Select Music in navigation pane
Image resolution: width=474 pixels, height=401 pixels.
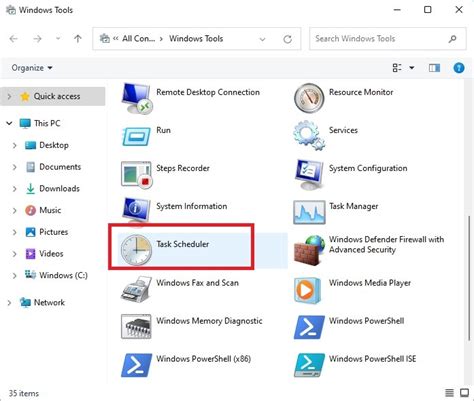point(43,210)
